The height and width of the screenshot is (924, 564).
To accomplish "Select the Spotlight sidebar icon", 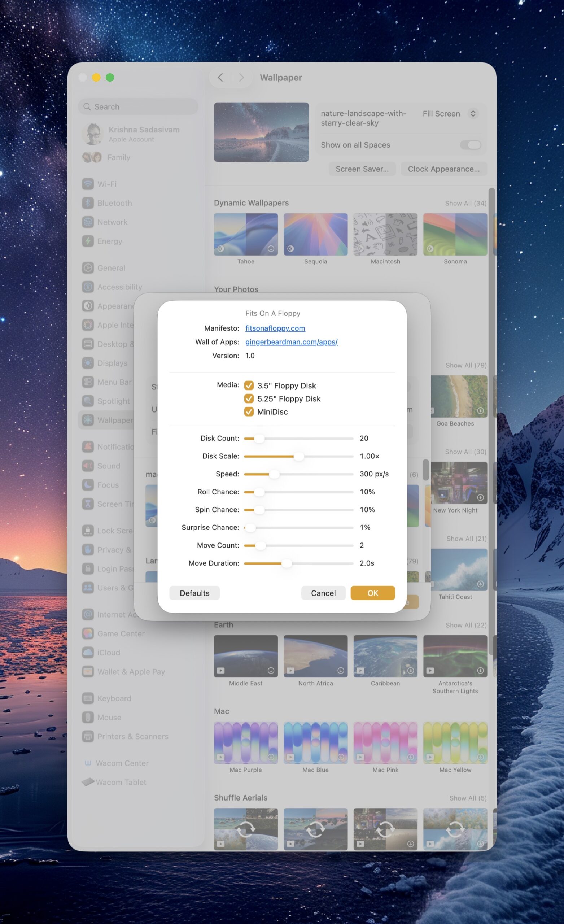I will tap(88, 401).
